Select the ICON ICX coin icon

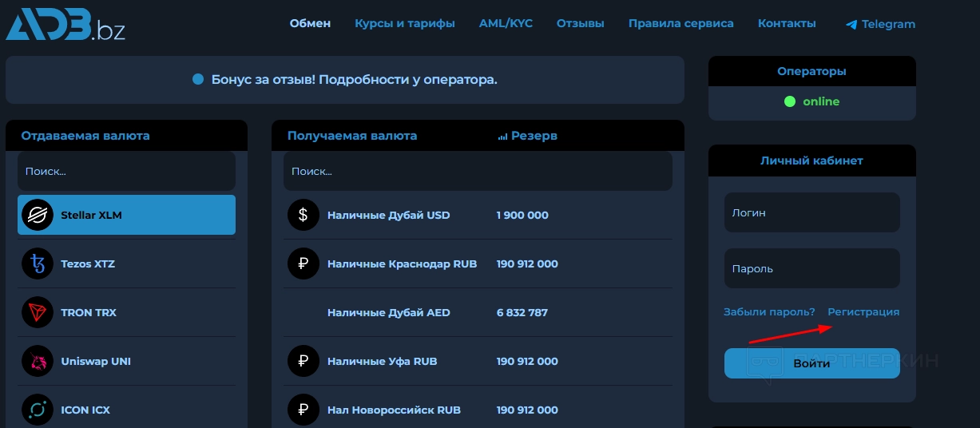[x=38, y=410]
